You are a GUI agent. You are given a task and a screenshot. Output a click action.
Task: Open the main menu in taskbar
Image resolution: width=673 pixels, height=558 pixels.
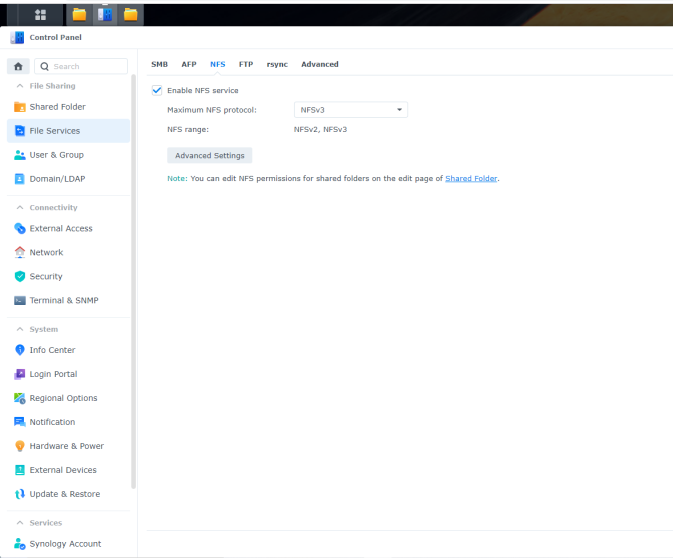tap(41, 14)
